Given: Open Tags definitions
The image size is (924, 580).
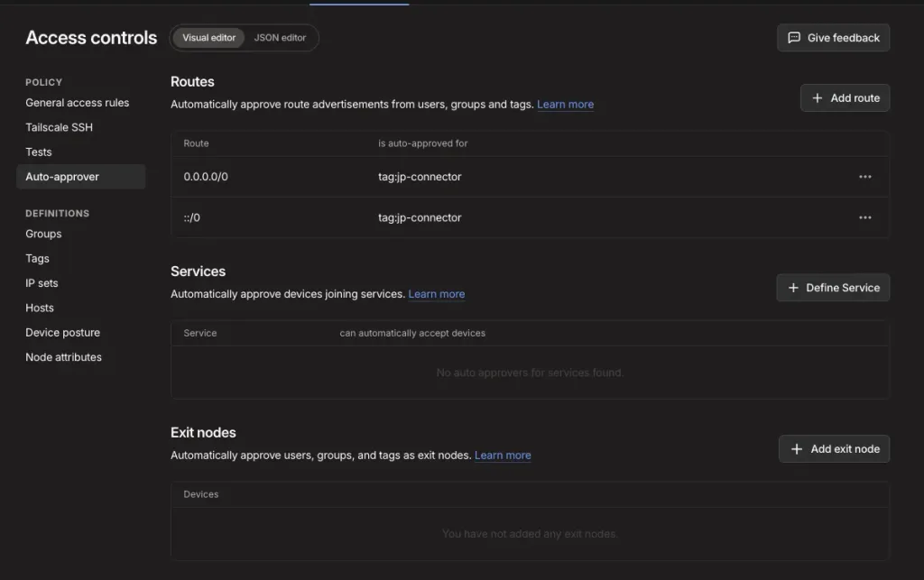Looking at the screenshot, I should [x=37, y=259].
